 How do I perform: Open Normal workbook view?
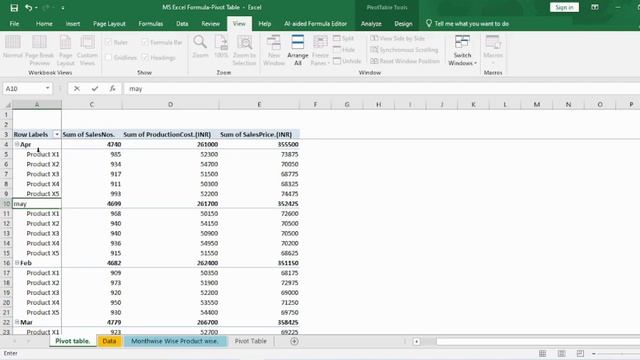click(x=13, y=47)
